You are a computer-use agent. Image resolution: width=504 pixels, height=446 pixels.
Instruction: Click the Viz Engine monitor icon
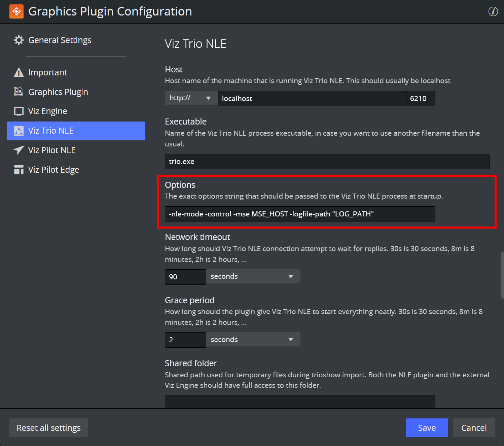(19, 111)
